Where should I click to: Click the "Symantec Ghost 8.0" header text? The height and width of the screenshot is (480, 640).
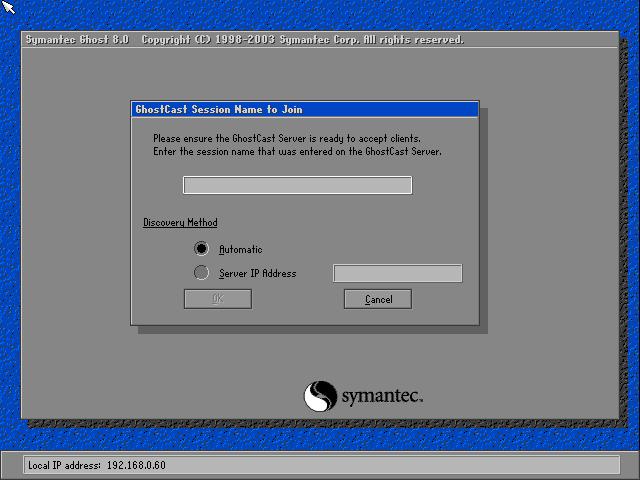click(x=77, y=40)
